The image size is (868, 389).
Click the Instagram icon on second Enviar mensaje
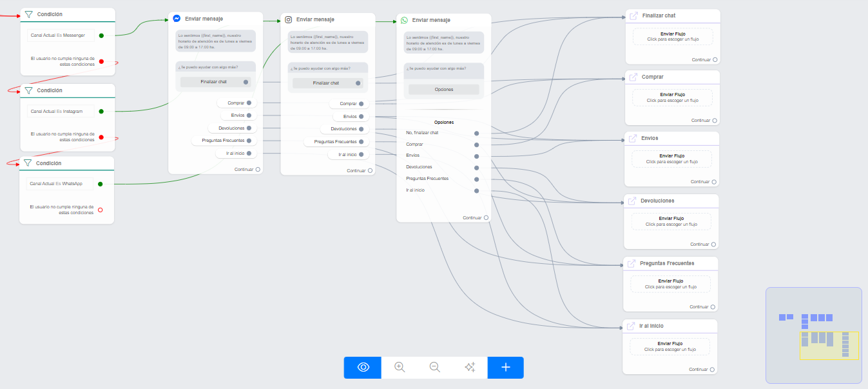click(289, 19)
